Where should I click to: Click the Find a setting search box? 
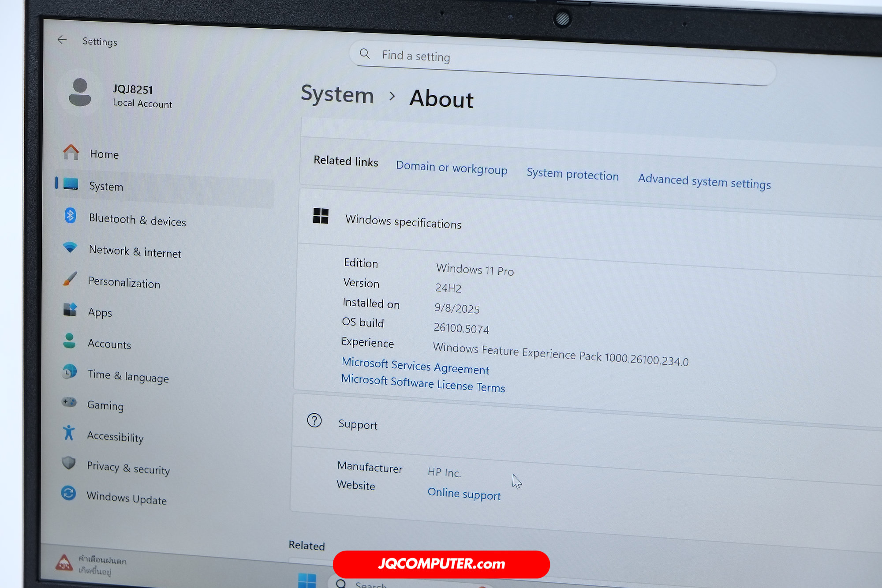(563, 63)
